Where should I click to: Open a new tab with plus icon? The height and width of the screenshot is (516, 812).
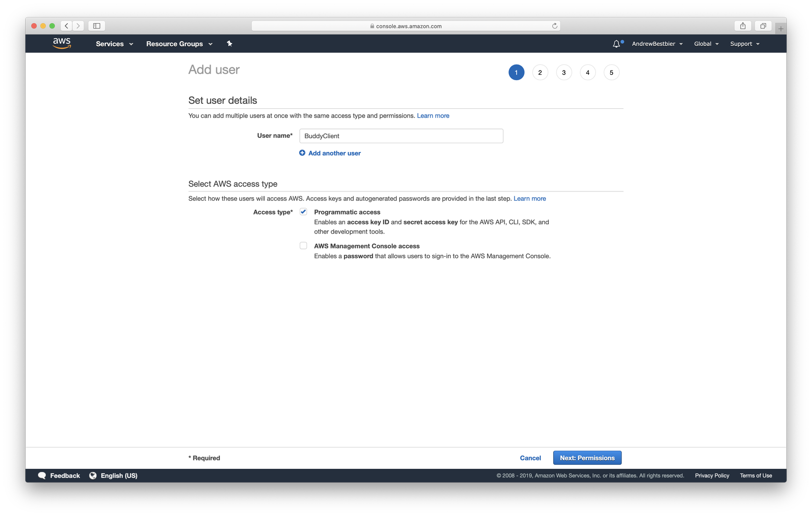[x=781, y=29]
